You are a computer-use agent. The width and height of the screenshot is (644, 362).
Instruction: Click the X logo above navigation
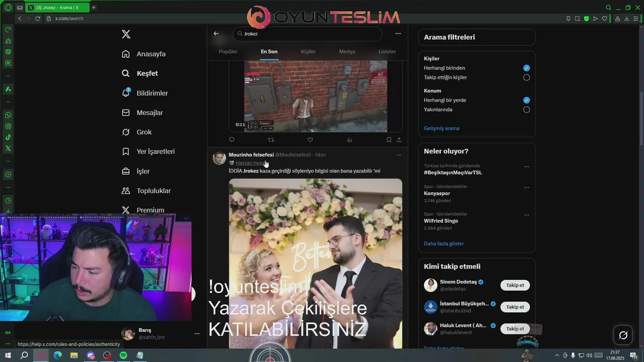click(126, 34)
